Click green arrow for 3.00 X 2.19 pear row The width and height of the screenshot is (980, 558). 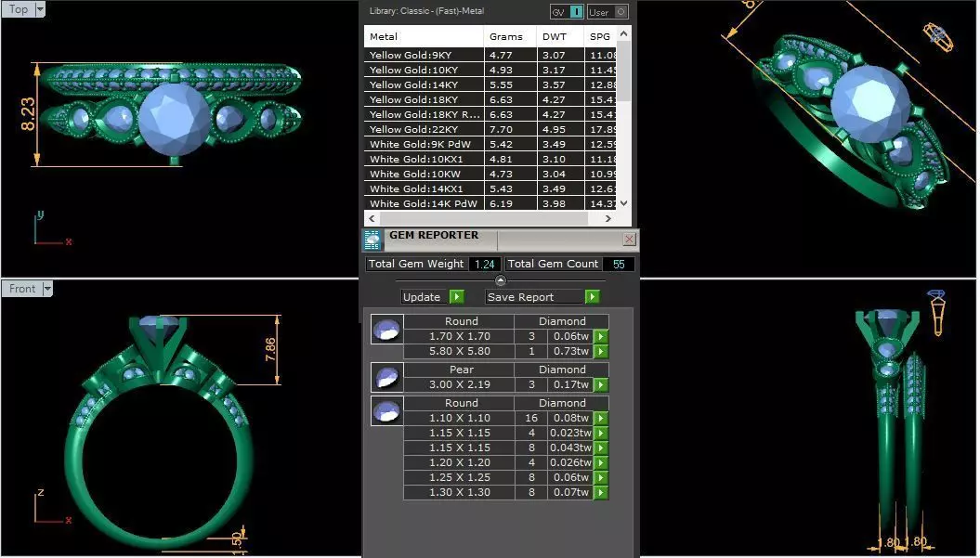[x=601, y=385]
